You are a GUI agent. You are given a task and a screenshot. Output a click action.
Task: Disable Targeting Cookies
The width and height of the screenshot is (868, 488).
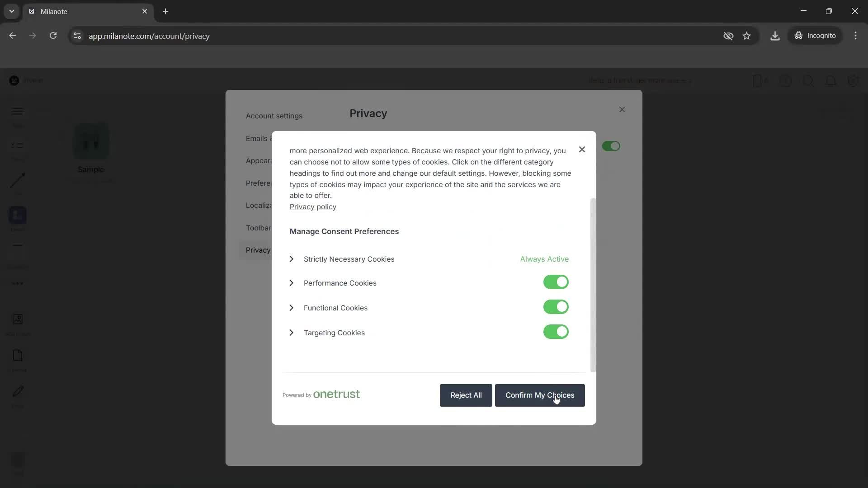[x=556, y=332]
